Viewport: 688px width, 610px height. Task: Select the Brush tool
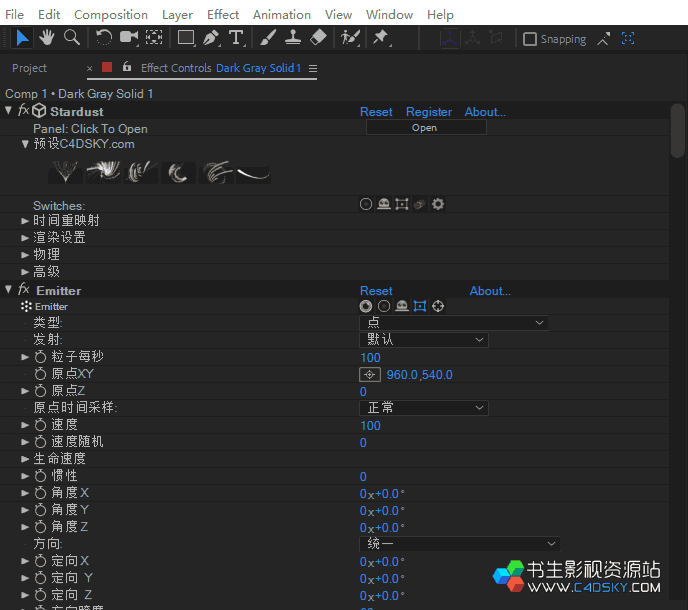click(268, 38)
